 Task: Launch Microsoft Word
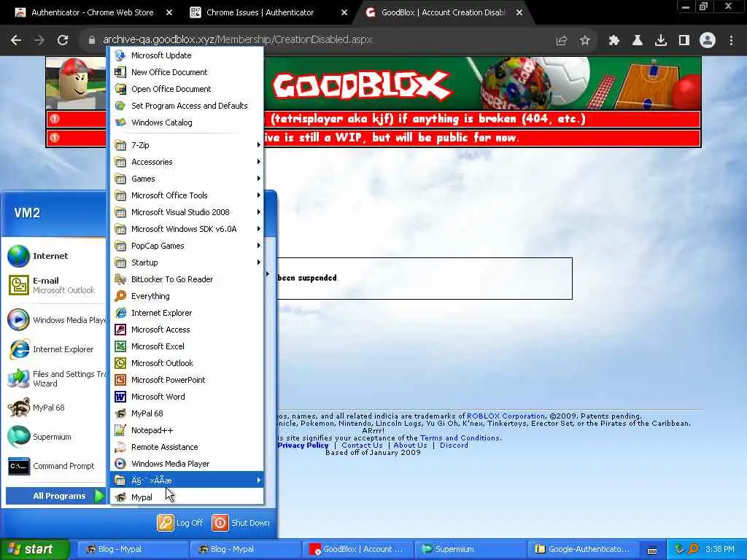click(187, 397)
